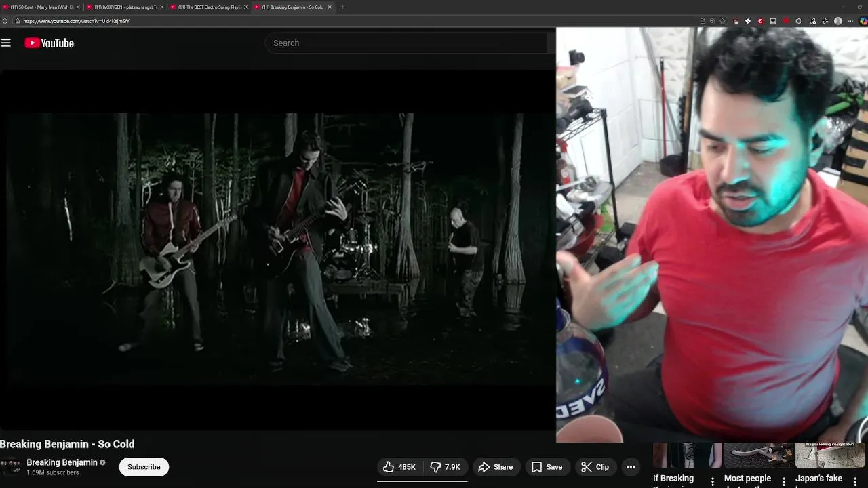Add this page to favorites star

tap(722, 21)
